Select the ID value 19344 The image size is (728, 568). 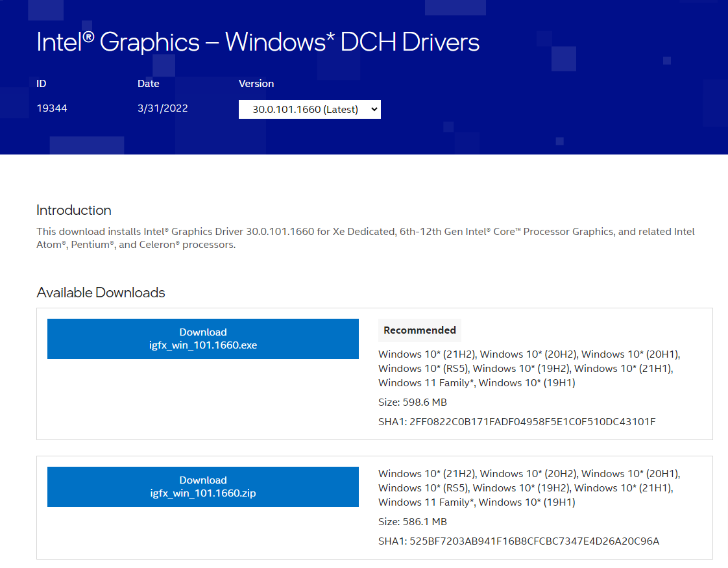tap(52, 108)
